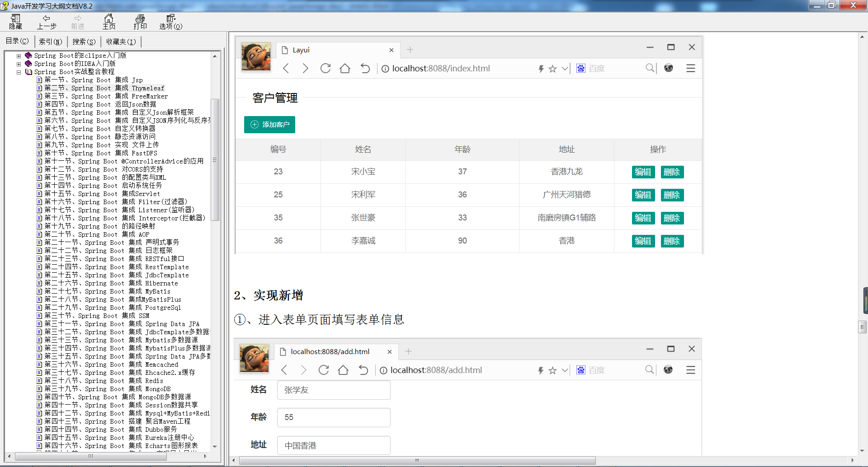The width and height of the screenshot is (868, 467).
Task: Switch to the 目录(C) tab
Action: [x=17, y=41]
